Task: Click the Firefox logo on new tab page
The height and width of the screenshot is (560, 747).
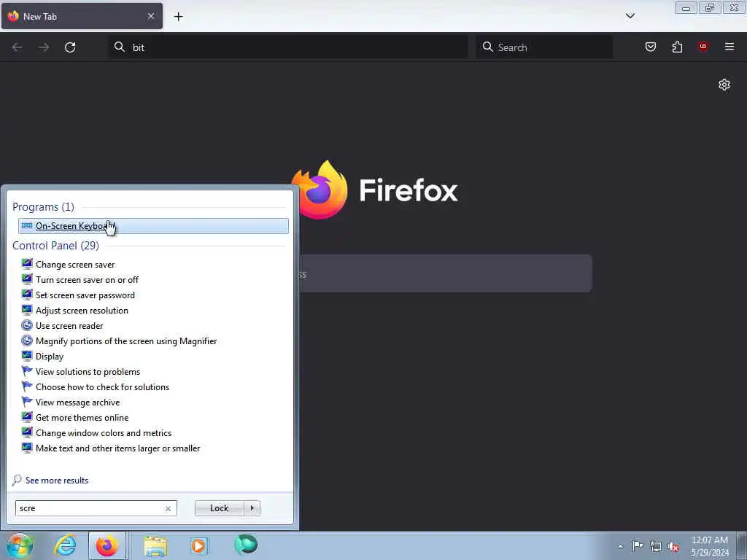Action: click(320, 190)
